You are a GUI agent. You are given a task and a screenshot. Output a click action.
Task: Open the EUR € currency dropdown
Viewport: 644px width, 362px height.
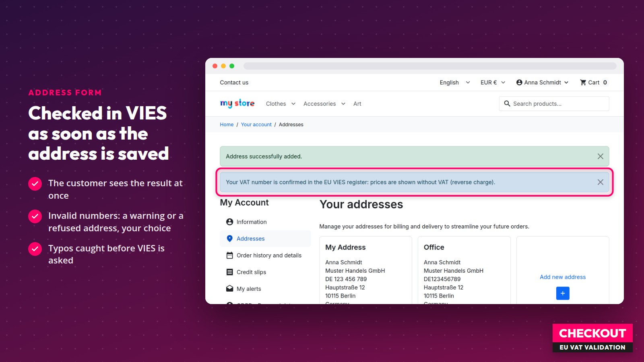point(493,82)
